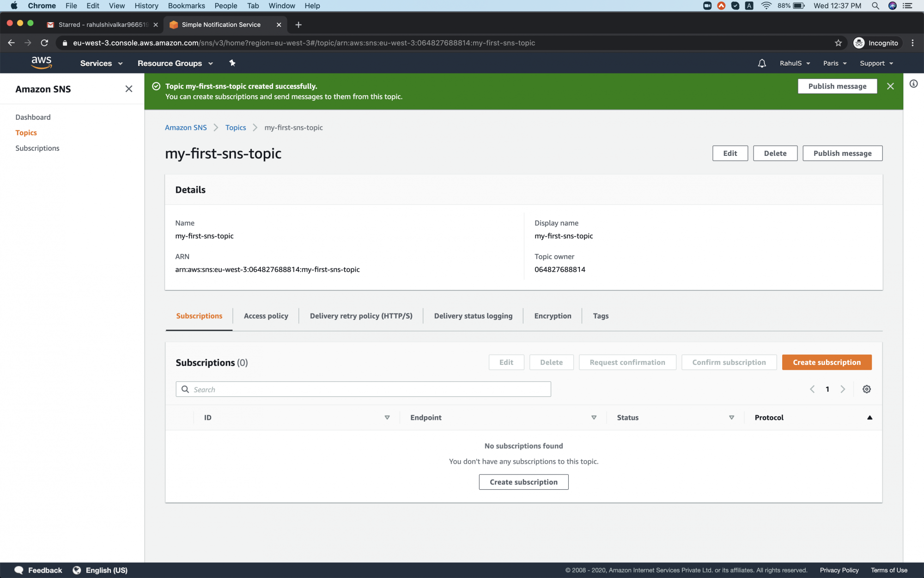Open the Topics breadcrumb link
The image size is (924, 578).
[x=236, y=127]
